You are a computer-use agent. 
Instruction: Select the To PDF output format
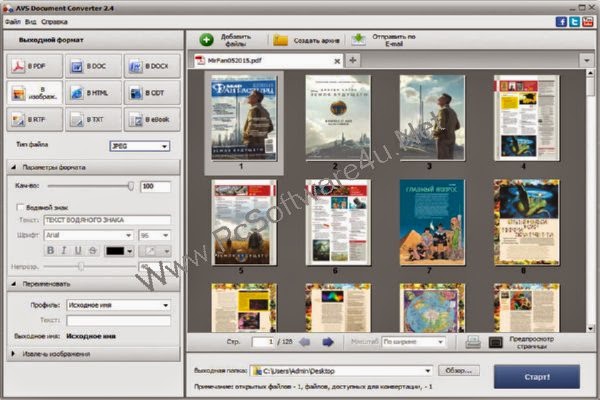pyautogui.click(x=34, y=66)
